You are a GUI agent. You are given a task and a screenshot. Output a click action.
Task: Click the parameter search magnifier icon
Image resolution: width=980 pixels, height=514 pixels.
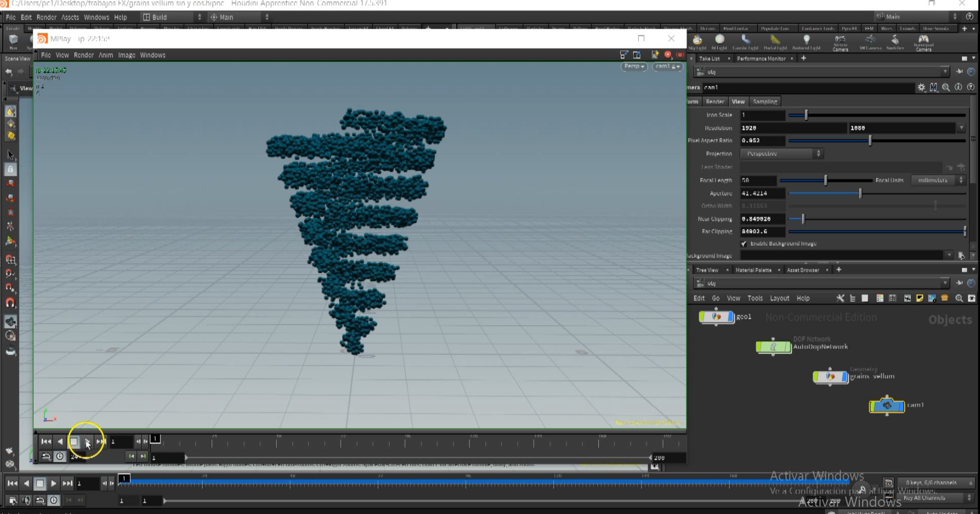[946, 88]
